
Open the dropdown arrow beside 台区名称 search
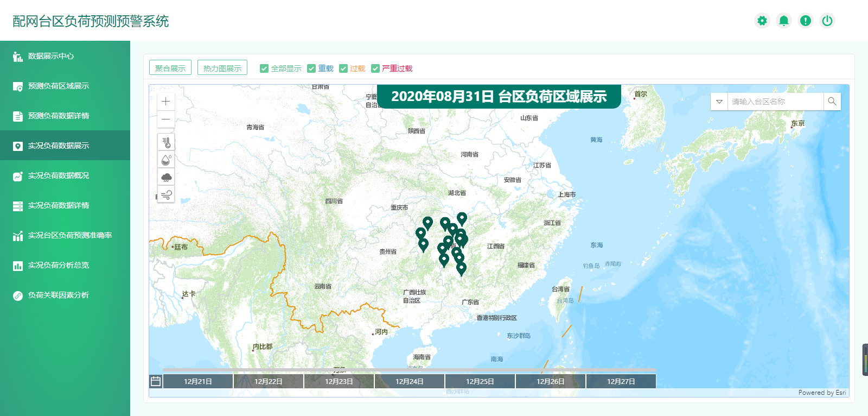point(719,102)
